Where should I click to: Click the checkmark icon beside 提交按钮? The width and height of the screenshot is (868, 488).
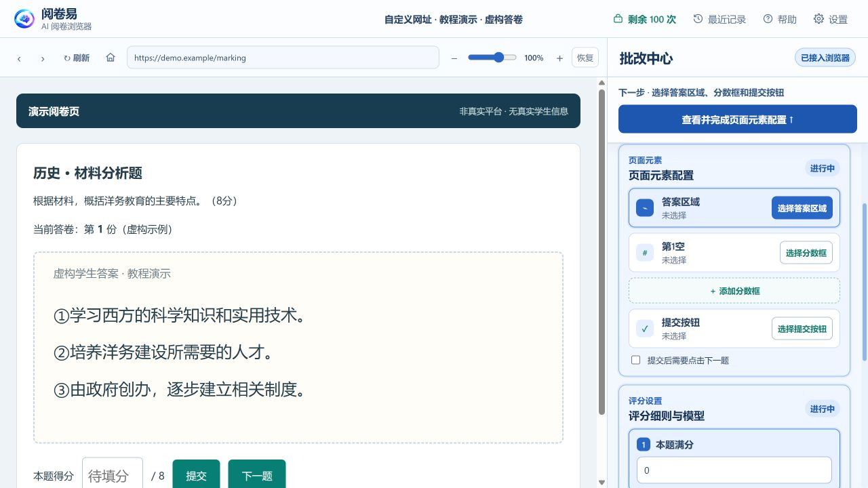(645, 329)
